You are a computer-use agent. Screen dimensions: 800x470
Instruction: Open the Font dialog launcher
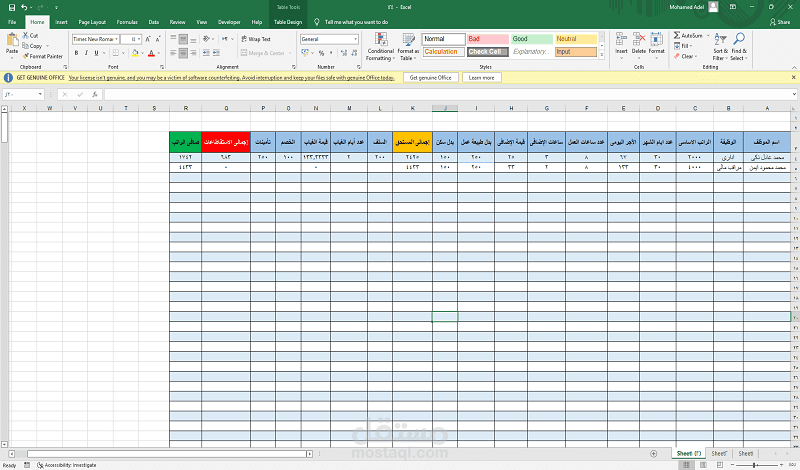coord(162,67)
